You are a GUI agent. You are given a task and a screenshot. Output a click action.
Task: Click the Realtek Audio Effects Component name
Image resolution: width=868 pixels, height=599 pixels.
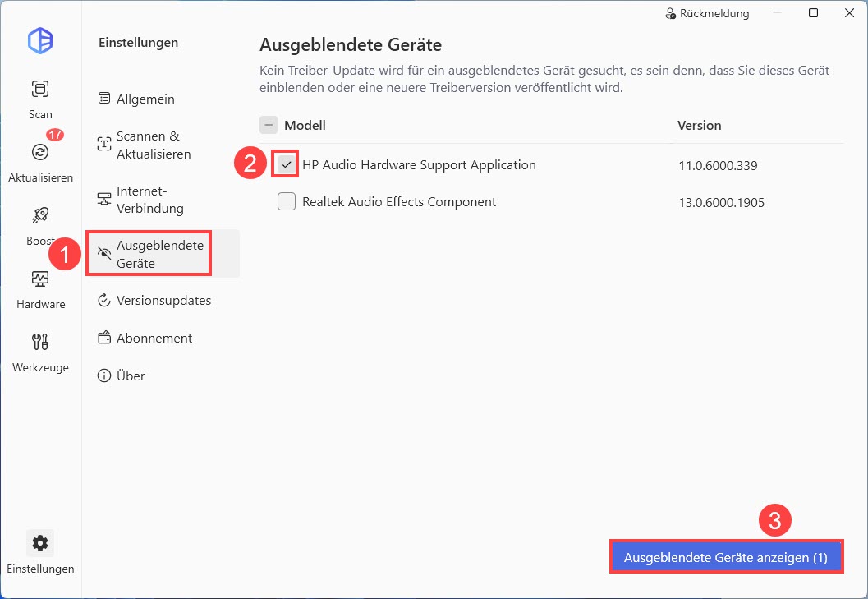point(399,202)
